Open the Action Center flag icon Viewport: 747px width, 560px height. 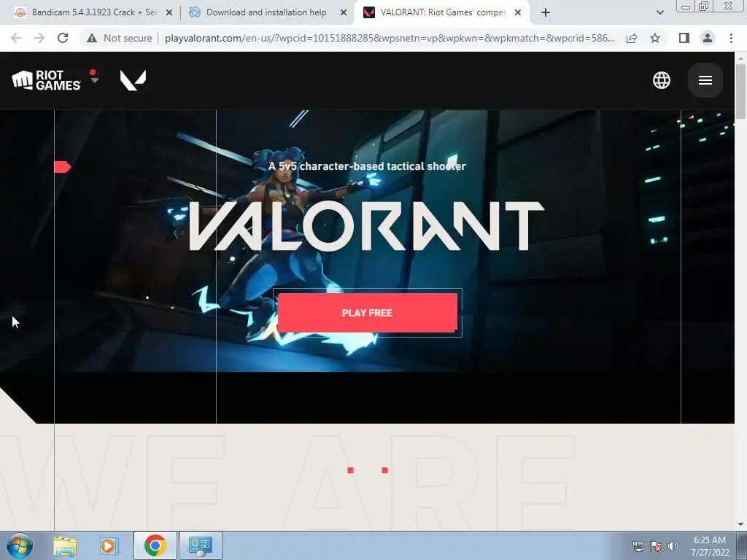tap(656, 546)
